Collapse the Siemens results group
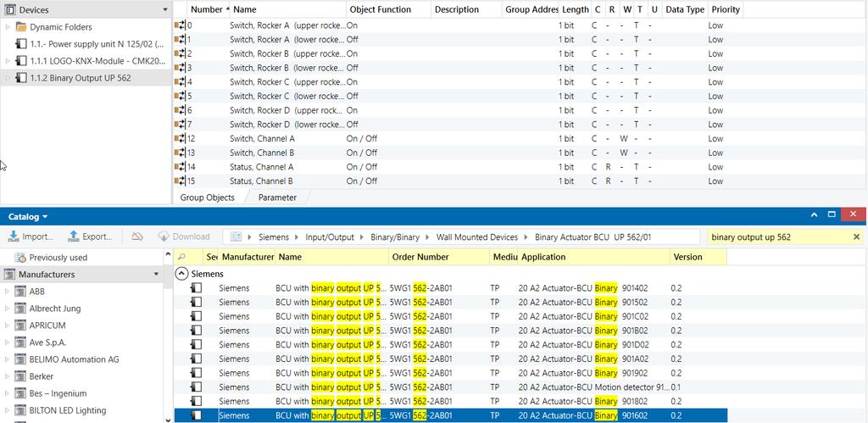 tap(181, 274)
